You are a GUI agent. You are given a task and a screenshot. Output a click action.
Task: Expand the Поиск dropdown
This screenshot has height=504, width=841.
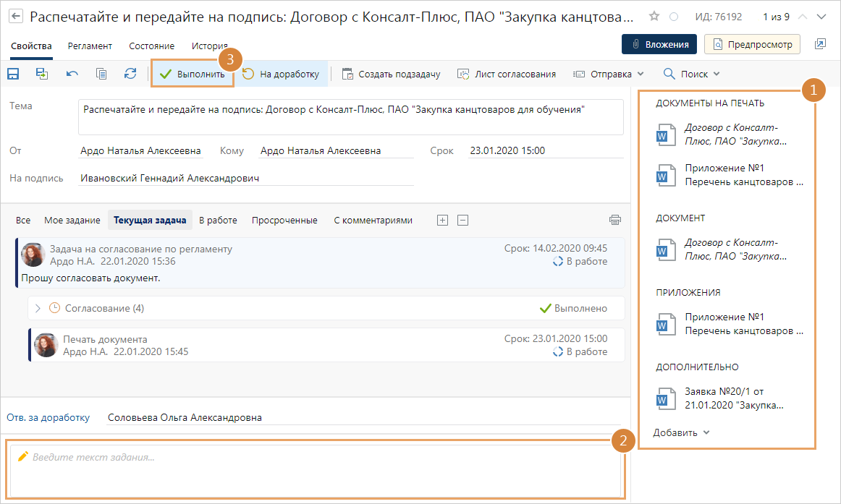tap(692, 74)
